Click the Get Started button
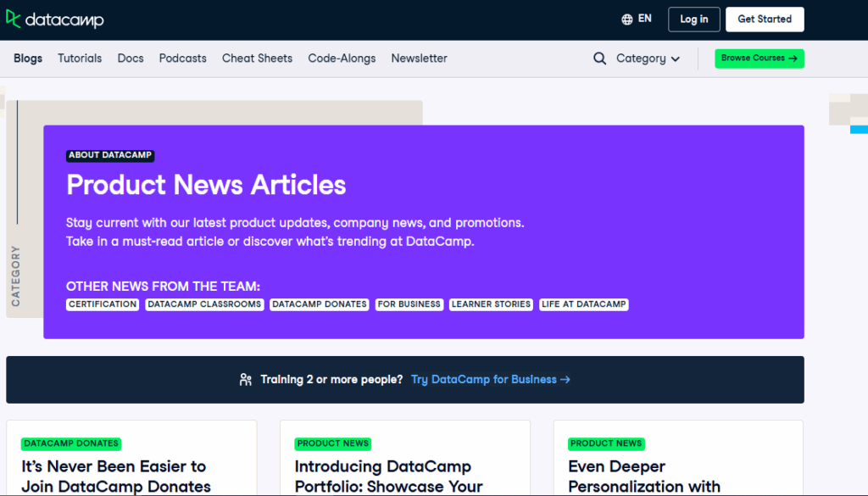The image size is (868, 496). click(765, 20)
